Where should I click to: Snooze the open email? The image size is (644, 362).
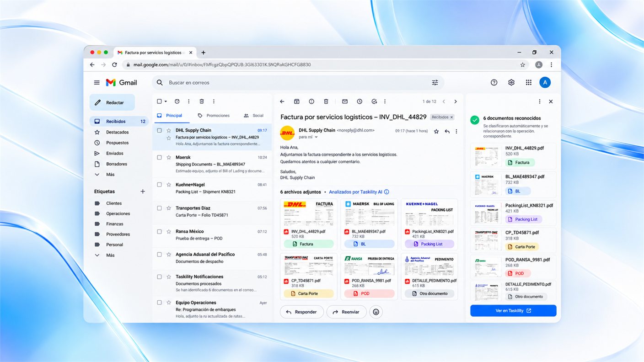[x=360, y=101]
